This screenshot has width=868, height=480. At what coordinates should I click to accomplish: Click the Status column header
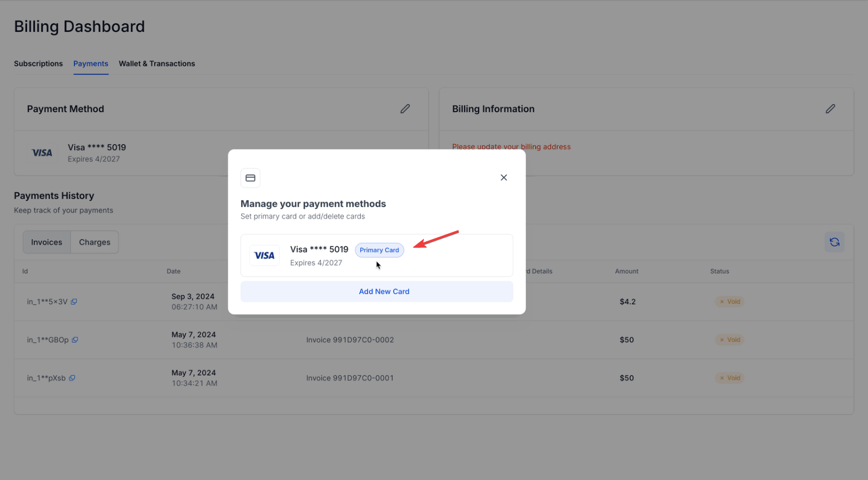[x=719, y=271]
